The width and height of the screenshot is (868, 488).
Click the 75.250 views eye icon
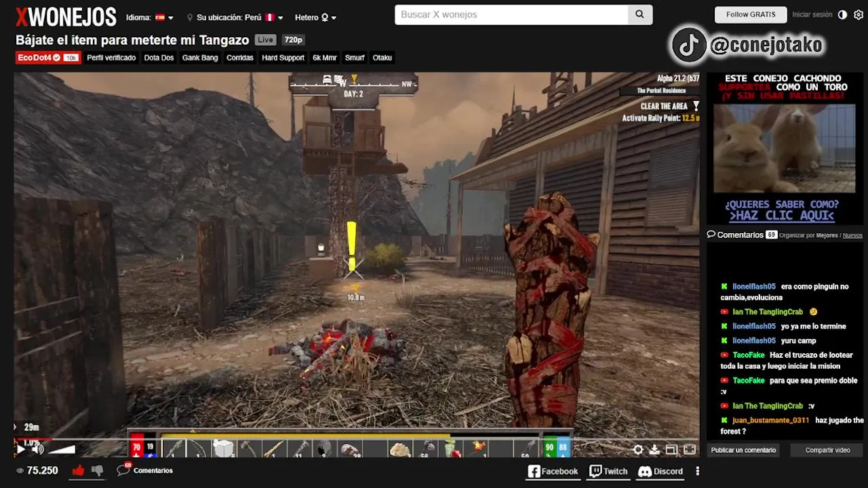pyautogui.click(x=20, y=470)
